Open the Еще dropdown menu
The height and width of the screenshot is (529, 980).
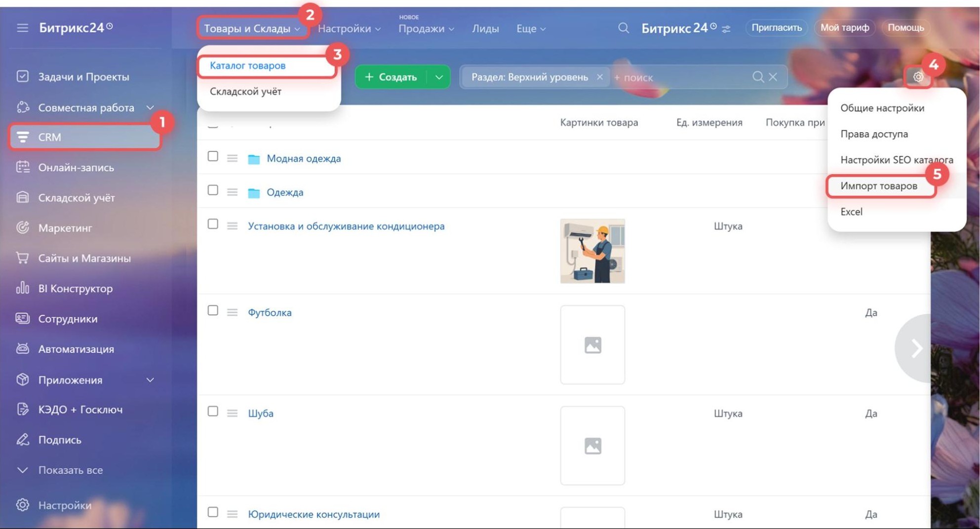(x=531, y=29)
